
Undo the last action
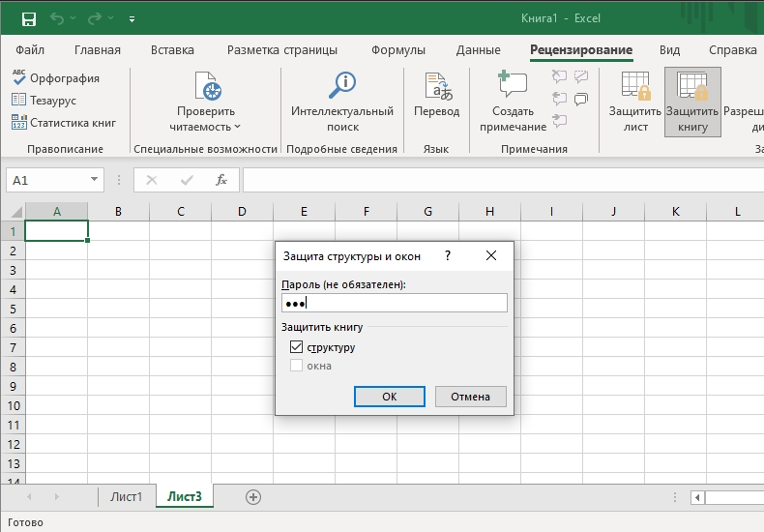(57, 18)
